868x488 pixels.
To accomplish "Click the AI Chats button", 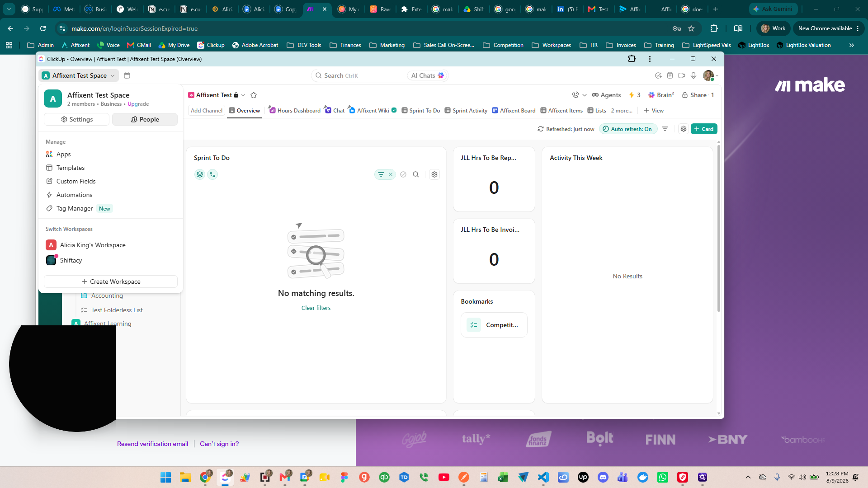I will pyautogui.click(x=427, y=75).
